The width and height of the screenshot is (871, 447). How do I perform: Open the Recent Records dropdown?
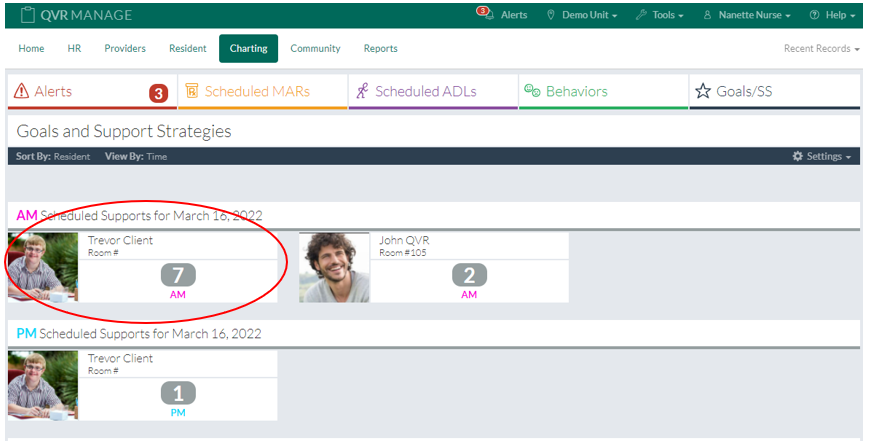point(821,49)
